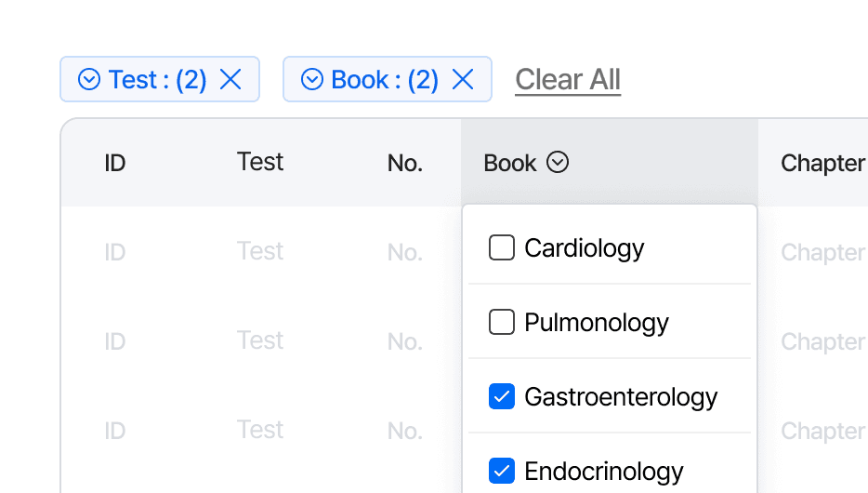Click the Chapter column header

(x=823, y=164)
